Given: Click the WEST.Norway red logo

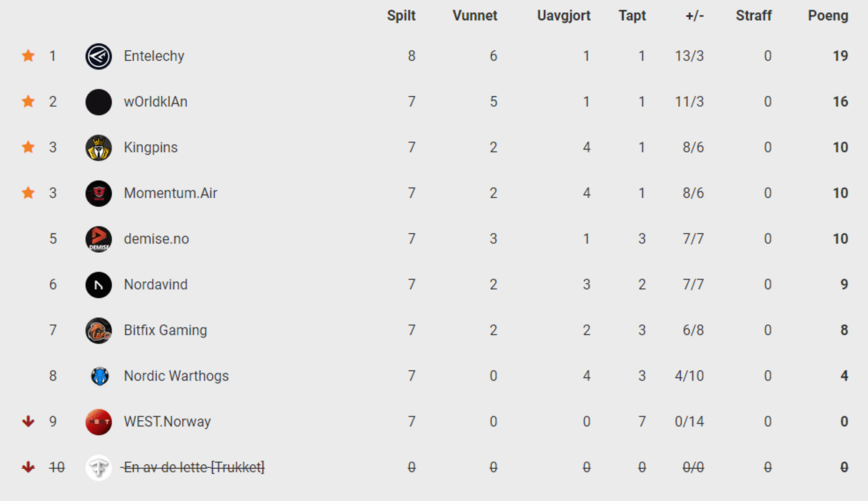Looking at the screenshot, I should [x=99, y=422].
